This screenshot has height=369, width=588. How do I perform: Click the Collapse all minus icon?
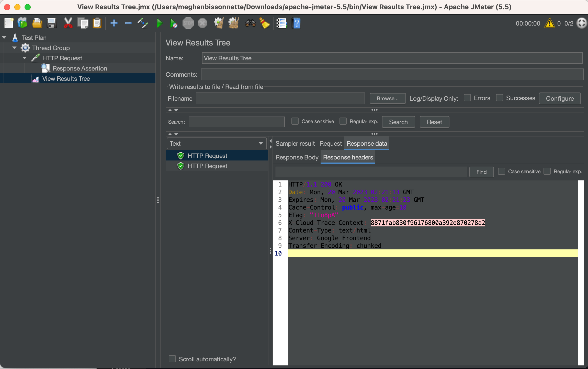pyautogui.click(x=128, y=23)
